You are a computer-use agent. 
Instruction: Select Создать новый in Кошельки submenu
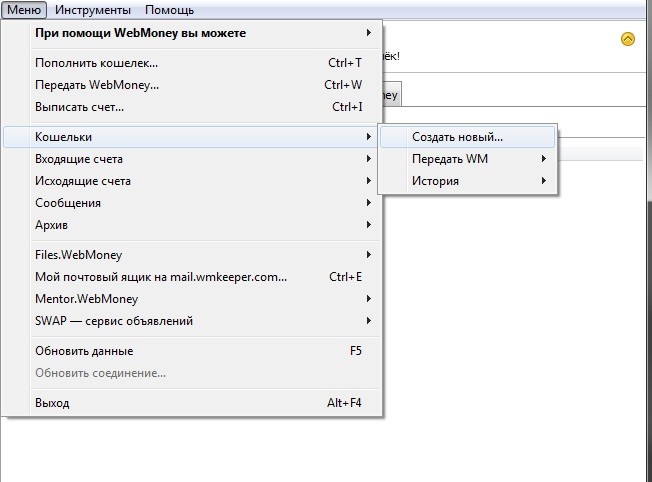pos(467,137)
